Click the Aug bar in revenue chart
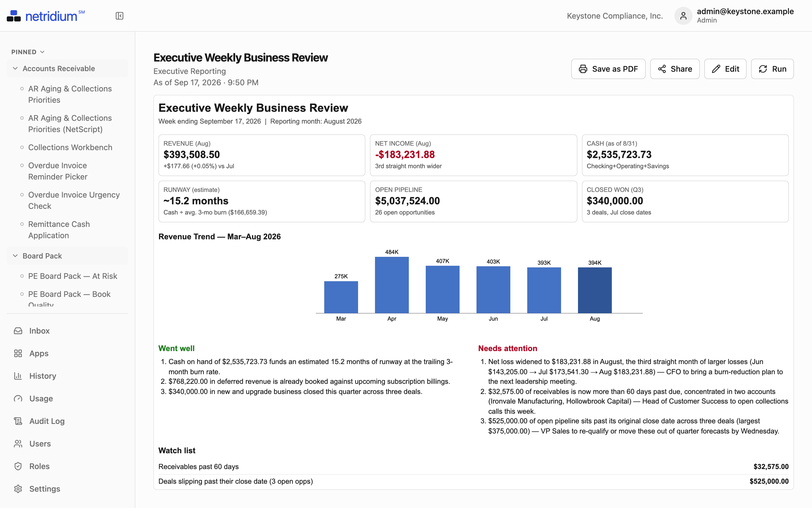Viewport: 812px width, 508px height. coord(595,290)
